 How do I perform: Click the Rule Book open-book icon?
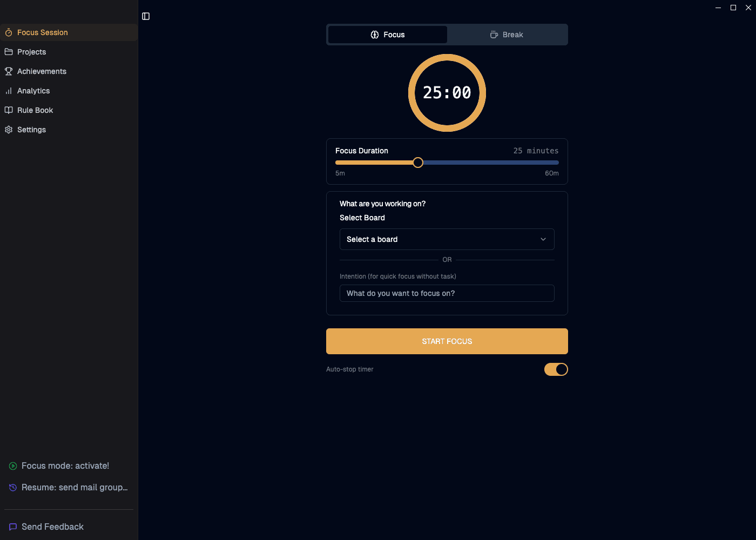pyautogui.click(x=9, y=110)
